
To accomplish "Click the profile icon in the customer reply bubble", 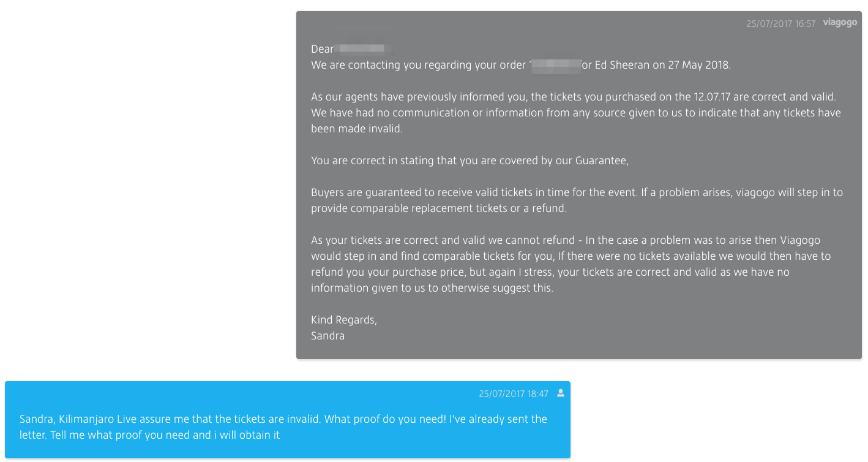I will [x=561, y=394].
